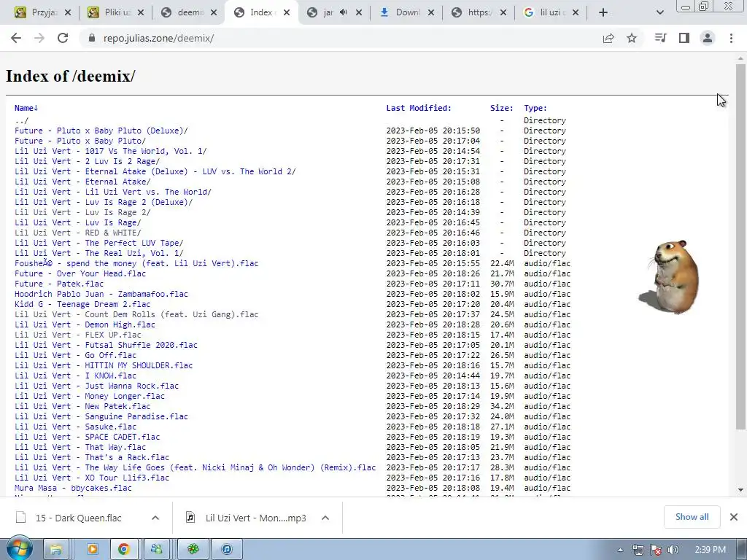The height and width of the screenshot is (560, 747).
Task: Bookmark this page with the star
Action: pos(632,38)
